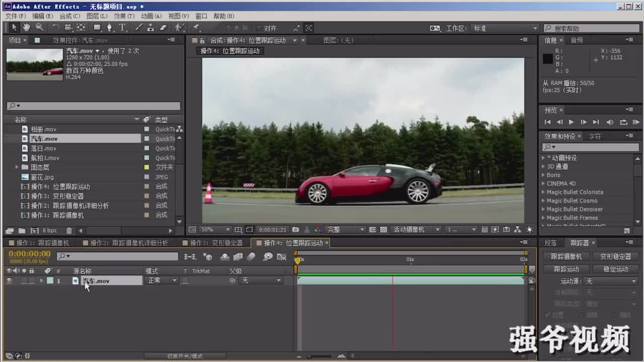
Task: Create a new folder in Project panel
Action: click(x=22, y=231)
